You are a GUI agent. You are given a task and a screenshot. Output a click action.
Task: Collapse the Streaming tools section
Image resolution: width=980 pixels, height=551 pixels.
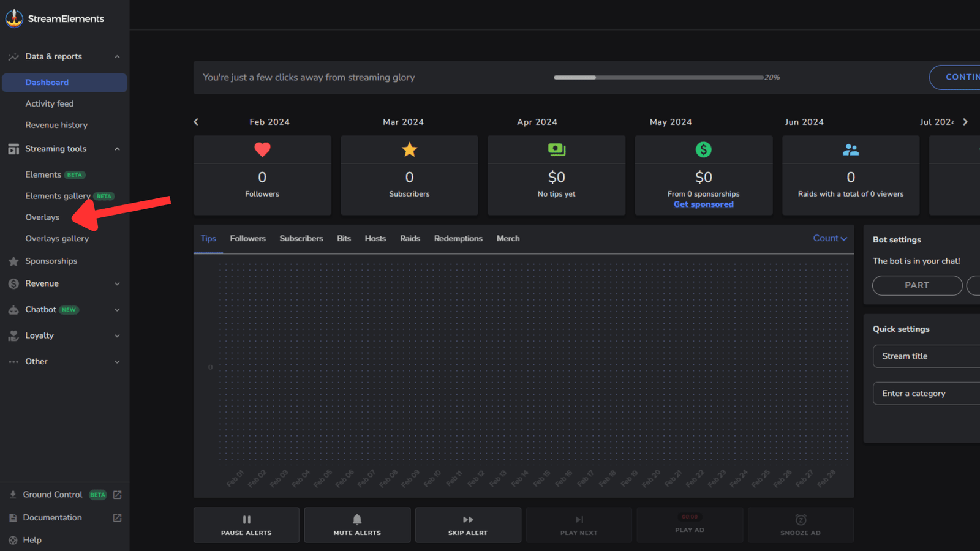(x=117, y=149)
